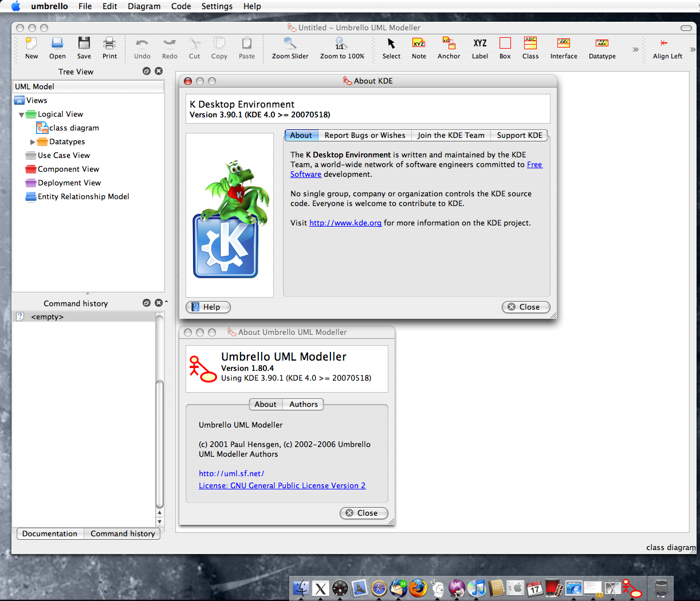The height and width of the screenshot is (601, 700).
Task: Switch to Report Bugs or Wishes tab
Action: coord(365,136)
